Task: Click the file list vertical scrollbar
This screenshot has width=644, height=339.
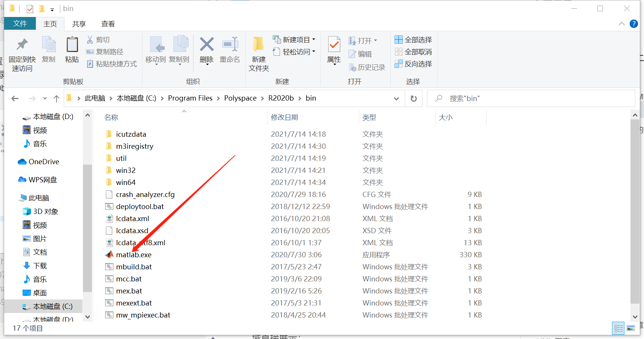Action: coord(635,212)
